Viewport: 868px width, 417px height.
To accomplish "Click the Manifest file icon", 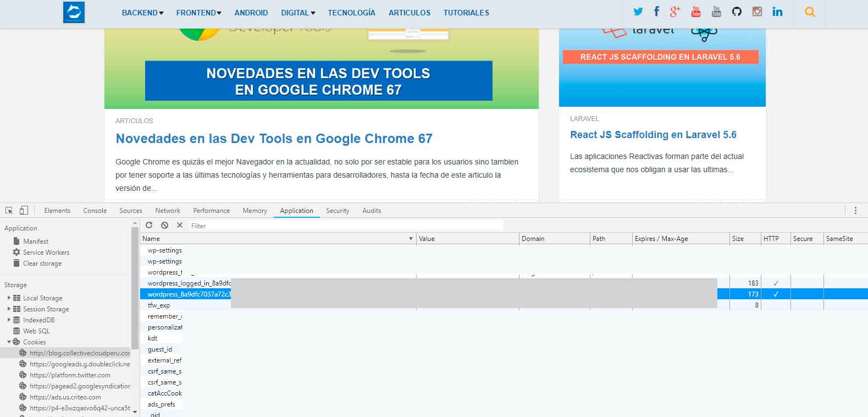I will pos(16,241).
